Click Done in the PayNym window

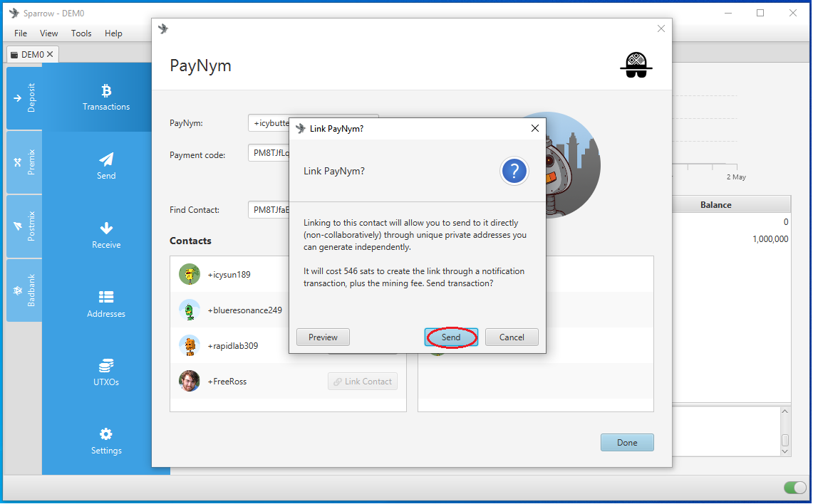[x=627, y=442]
